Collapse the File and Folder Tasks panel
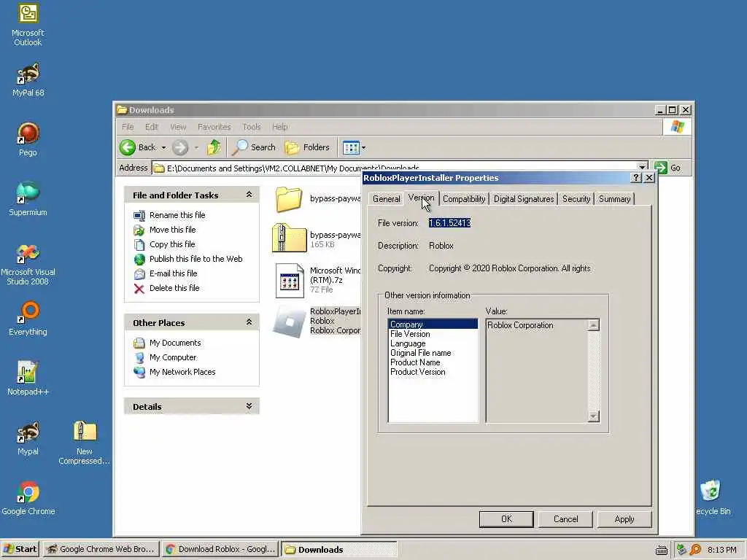Image resolution: width=747 pixels, height=560 pixels. tap(249, 195)
